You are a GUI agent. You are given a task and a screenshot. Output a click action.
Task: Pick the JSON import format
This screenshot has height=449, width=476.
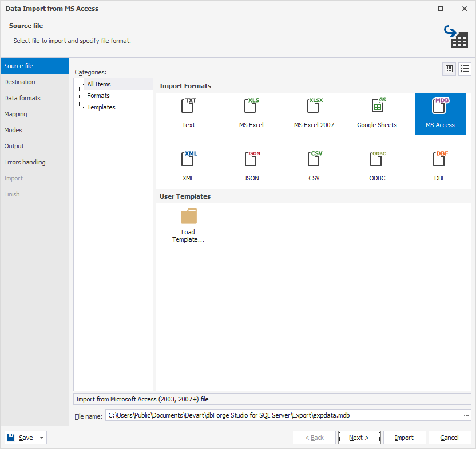pyautogui.click(x=251, y=167)
